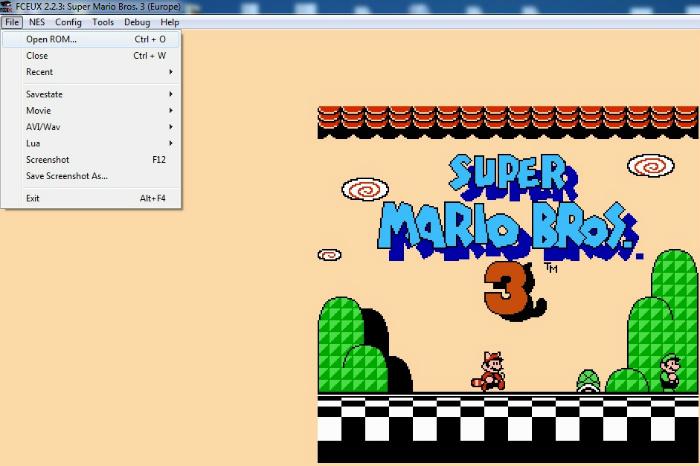
Task: Expand the Movie submenu
Action: point(91,110)
